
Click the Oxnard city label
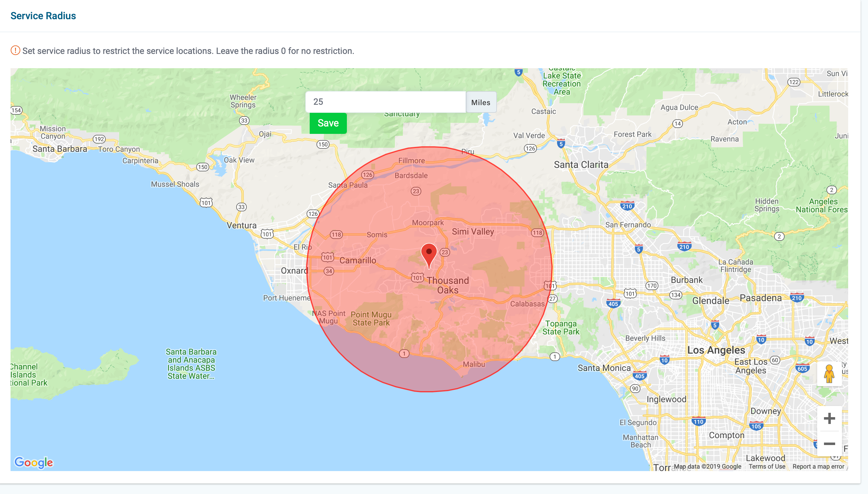pos(294,271)
